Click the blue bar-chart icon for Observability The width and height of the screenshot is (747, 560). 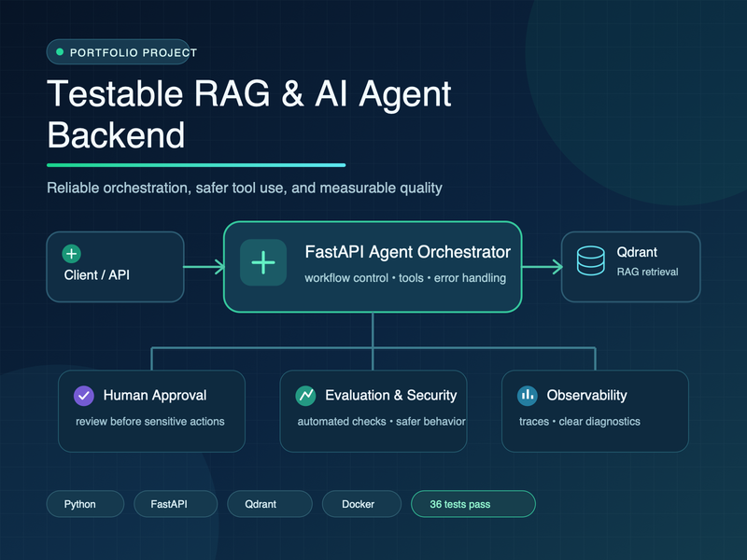tap(528, 395)
